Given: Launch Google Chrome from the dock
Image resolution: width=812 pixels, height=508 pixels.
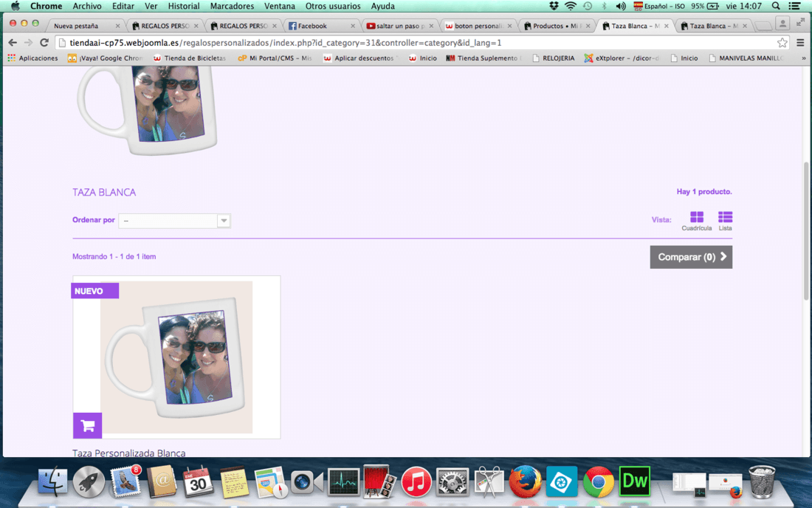Looking at the screenshot, I should click(x=598, y=482).
